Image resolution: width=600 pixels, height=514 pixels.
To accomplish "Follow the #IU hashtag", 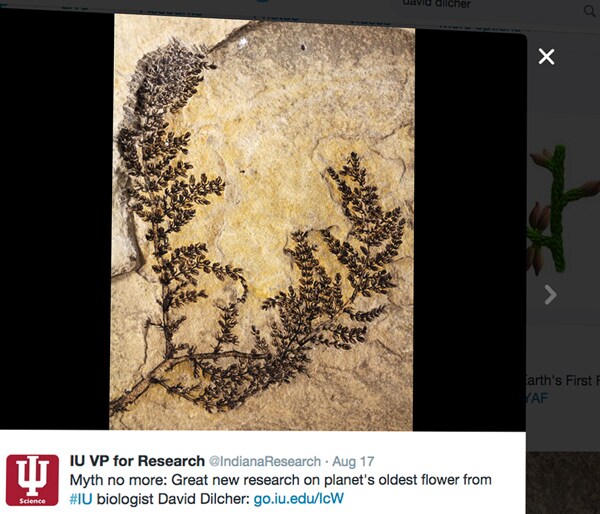I will click(x=81, y=499).
